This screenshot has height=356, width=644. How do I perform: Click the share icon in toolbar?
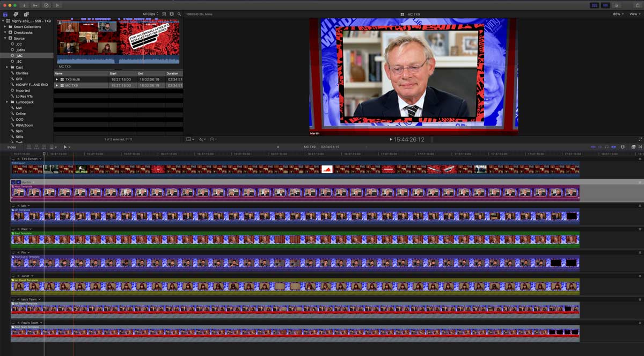tap(636, 5)
